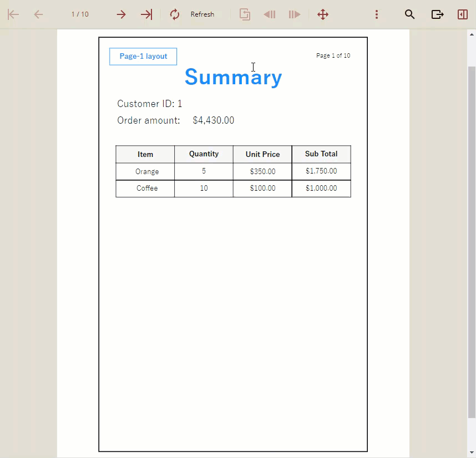Image resolution: width=476 pixels, height=458 pixels.
Task: Open the three-dots more options menu
Action: (x=377, y=14)
